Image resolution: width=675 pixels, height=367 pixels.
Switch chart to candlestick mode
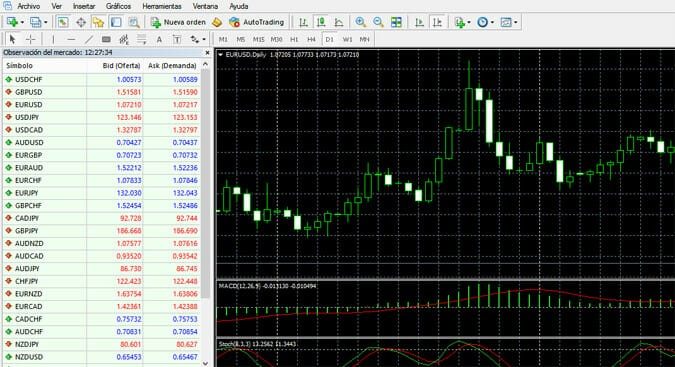[x=321, y=22]
